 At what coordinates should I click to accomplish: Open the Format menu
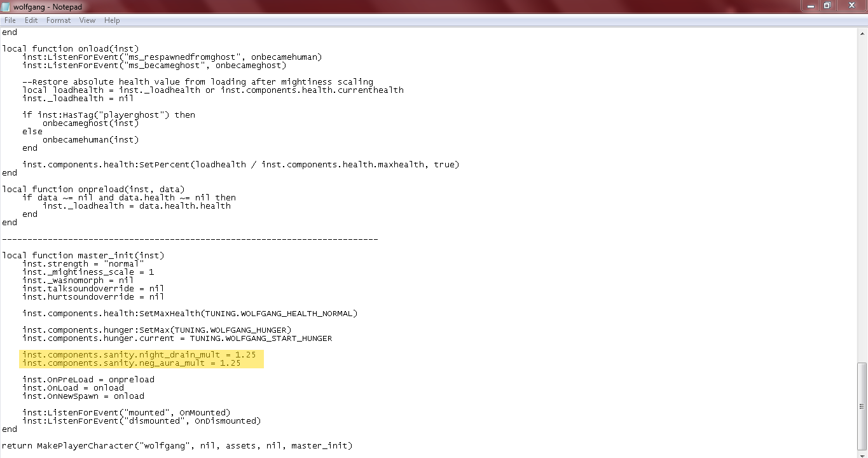[59, 20]
